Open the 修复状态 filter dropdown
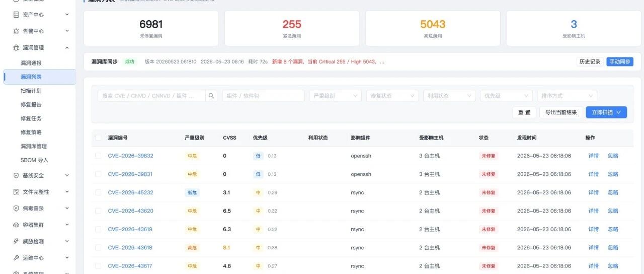Image resolution: width=644 pixels, height=274 pixels. (x=392, y=96)
